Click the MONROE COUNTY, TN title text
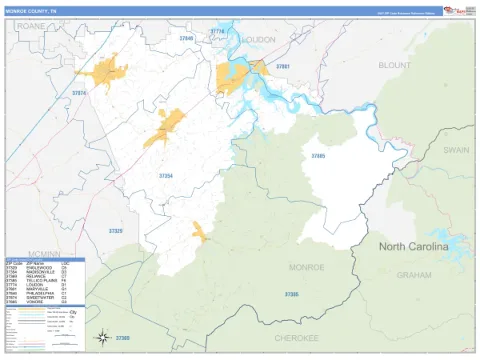This screenshot has height=360, width=480. pos(31,11)
